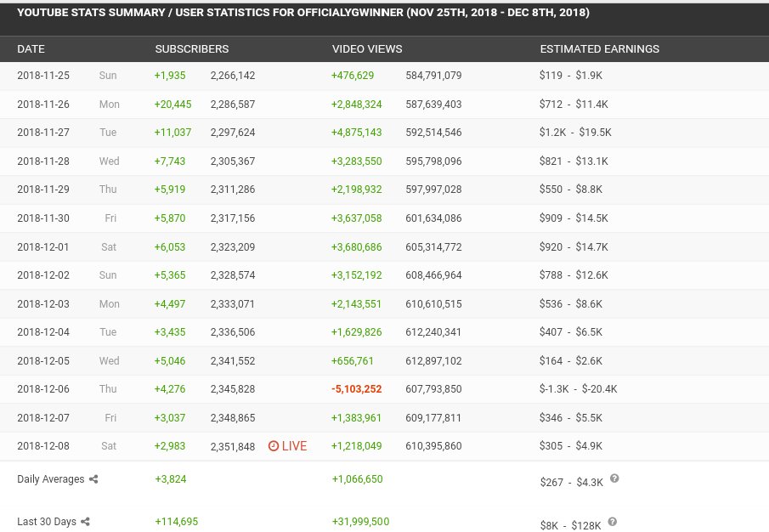Click the YouTube Stats Summary title text
Viewport: 769px width, 532px height.
pos(303,13)
